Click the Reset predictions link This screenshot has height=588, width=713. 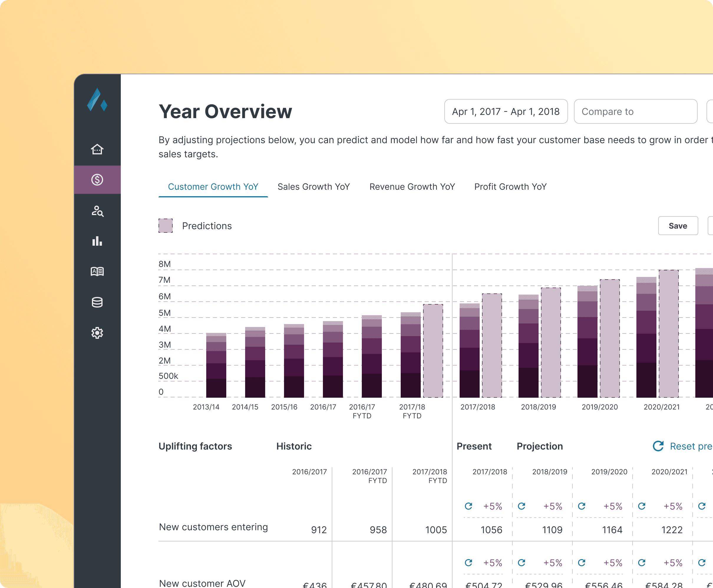(691, 446)
